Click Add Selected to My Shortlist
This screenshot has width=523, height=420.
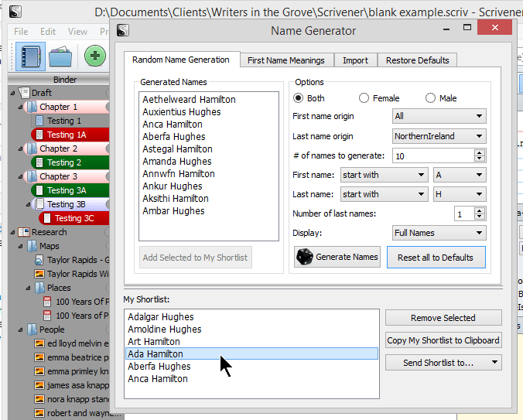point(196,258)
